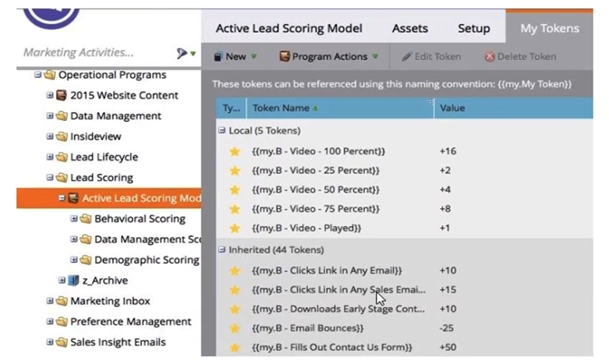Click the Demographic Scoring folder icon
Screen dimensions: 609x364
[86, 260]
